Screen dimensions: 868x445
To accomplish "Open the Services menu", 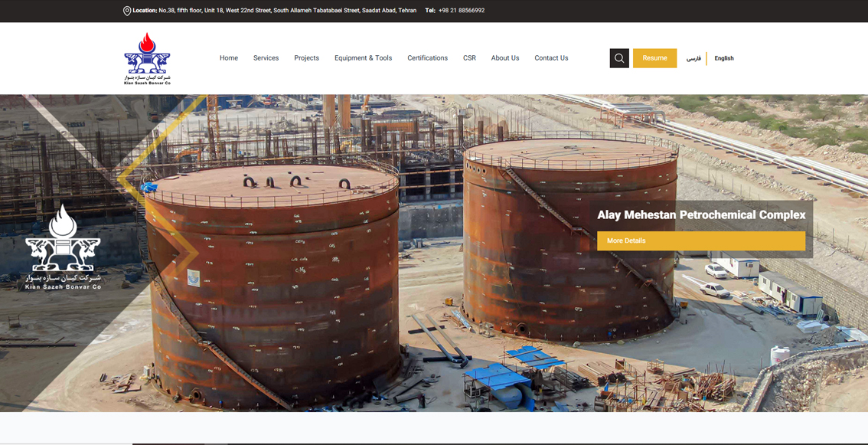I will [266, 58].
